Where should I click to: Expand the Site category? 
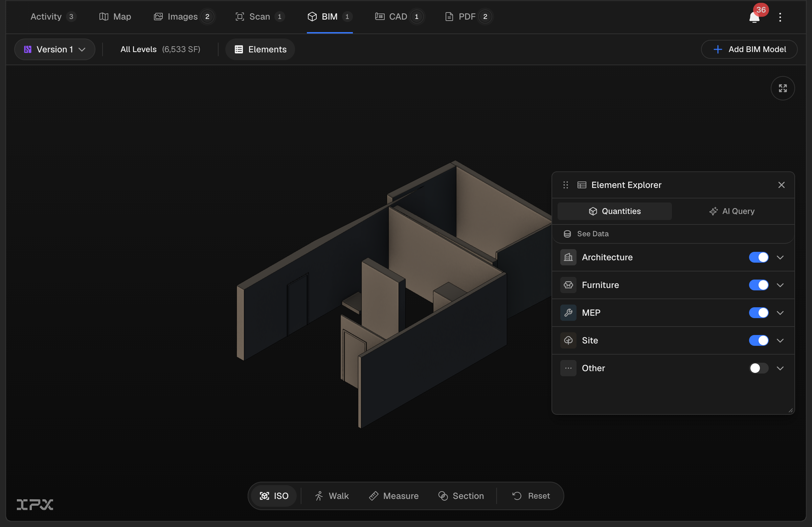780,340
